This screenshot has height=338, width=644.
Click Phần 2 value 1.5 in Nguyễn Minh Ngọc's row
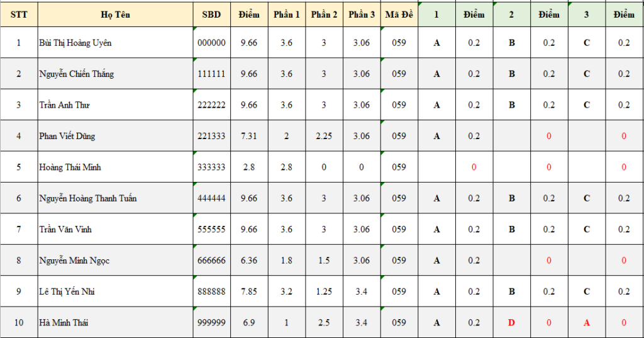(324, 261)
